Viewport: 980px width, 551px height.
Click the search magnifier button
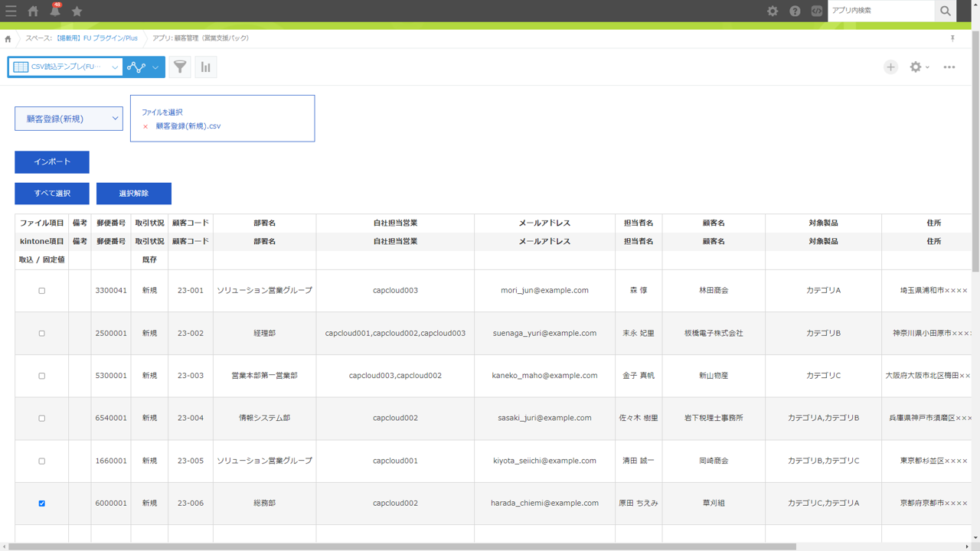coord(946,11)
